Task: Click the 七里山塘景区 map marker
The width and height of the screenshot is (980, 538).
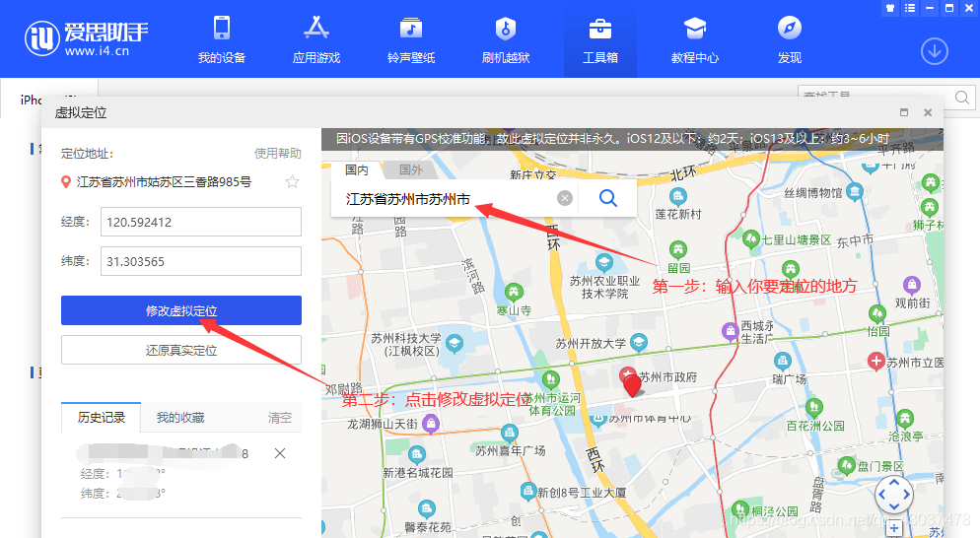Action: (x=751, y=238)
